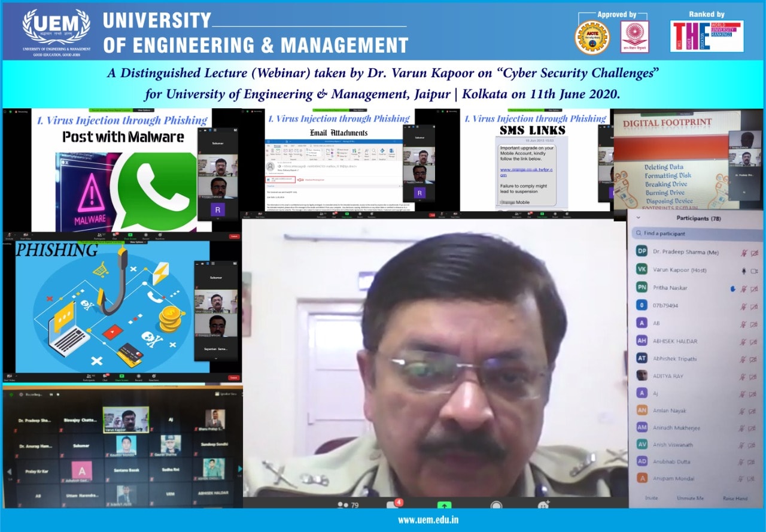Click the Start Video camera icon under the phishing slide
This screenshot has width=766, height=532.
[x=9, y=377]
